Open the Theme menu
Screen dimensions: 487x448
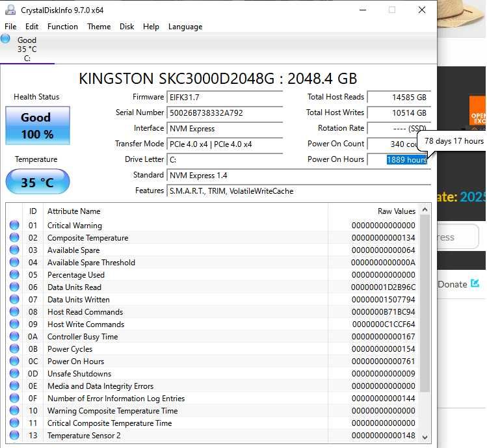(x=99, y=27)
